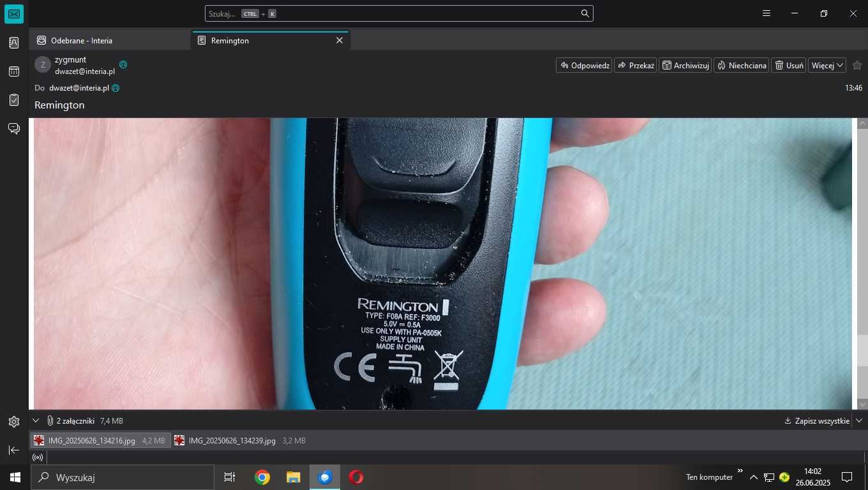
Task: Open the Windows notification center
Action: click(x=847, y=477)
